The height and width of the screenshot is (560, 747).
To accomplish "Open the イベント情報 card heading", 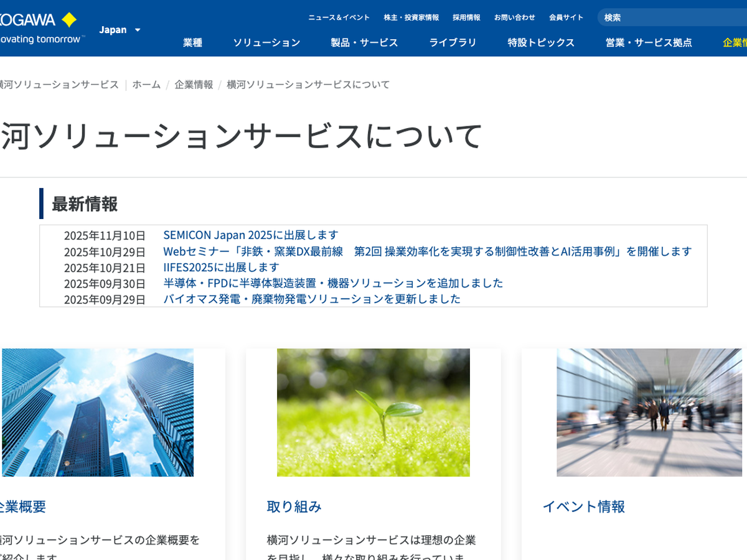I will [583, 506].
